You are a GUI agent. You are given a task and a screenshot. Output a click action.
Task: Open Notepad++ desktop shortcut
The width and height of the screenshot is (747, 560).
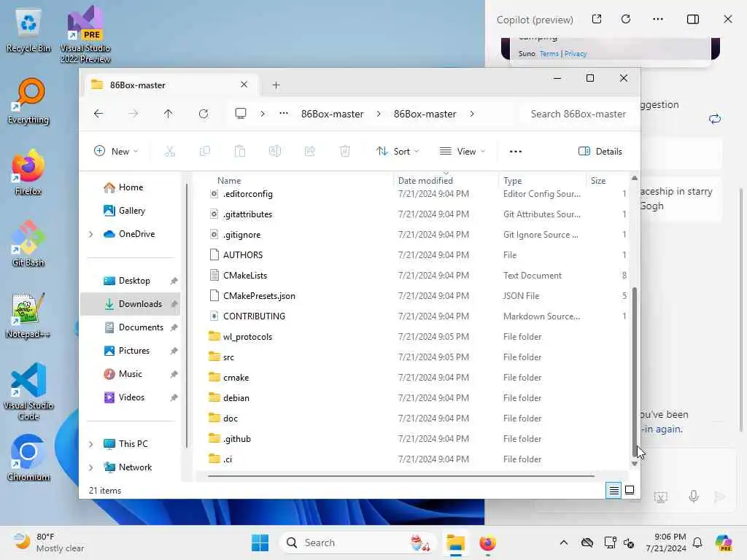28,315
